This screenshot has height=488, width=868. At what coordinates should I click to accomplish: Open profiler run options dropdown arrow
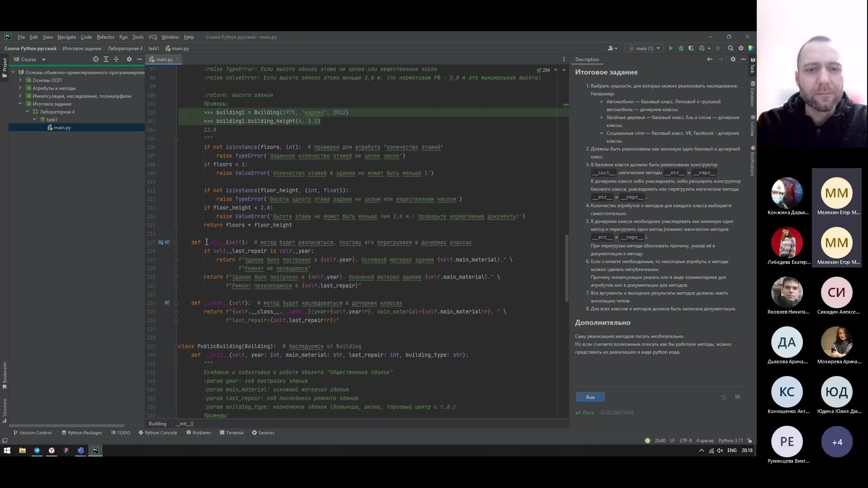coord(709,48)
